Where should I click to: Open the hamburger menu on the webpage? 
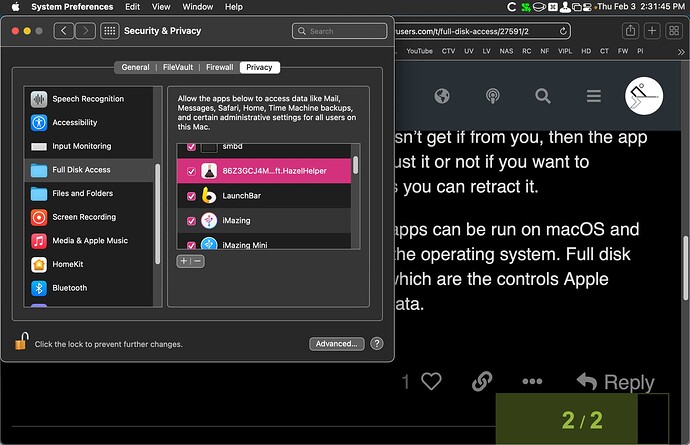click(x=594, y=97)
